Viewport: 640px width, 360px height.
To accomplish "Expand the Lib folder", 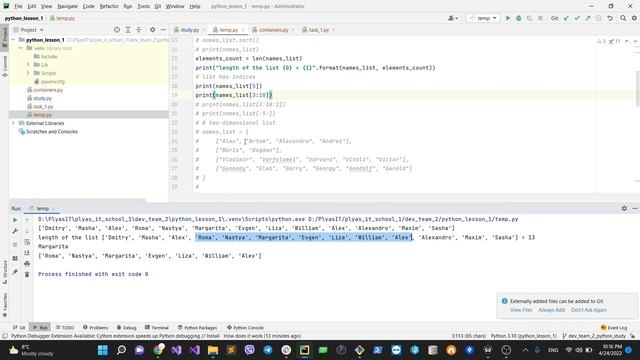I will tap(28, 64).
